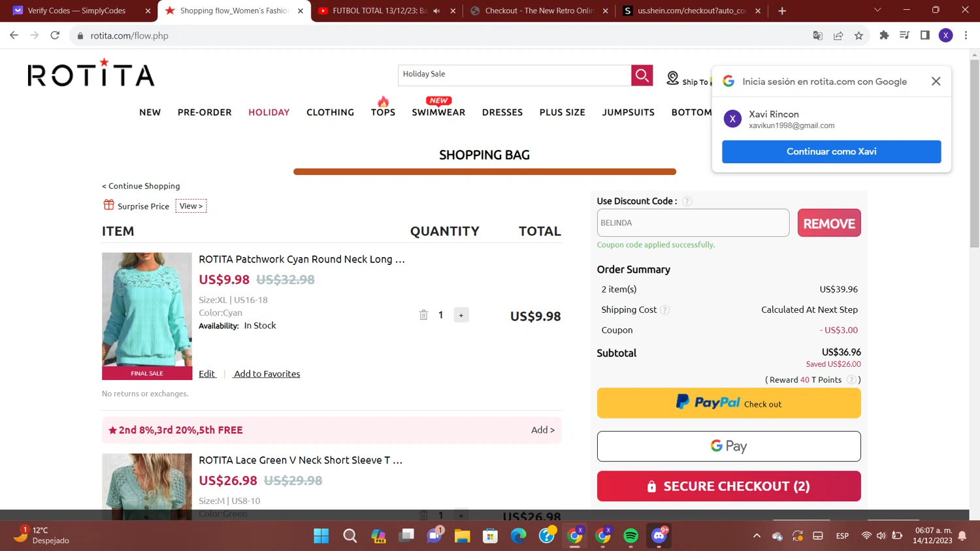Open taskbar search magnifier
This screenshot has width=980, height=551.
click(x=350, y=536)
